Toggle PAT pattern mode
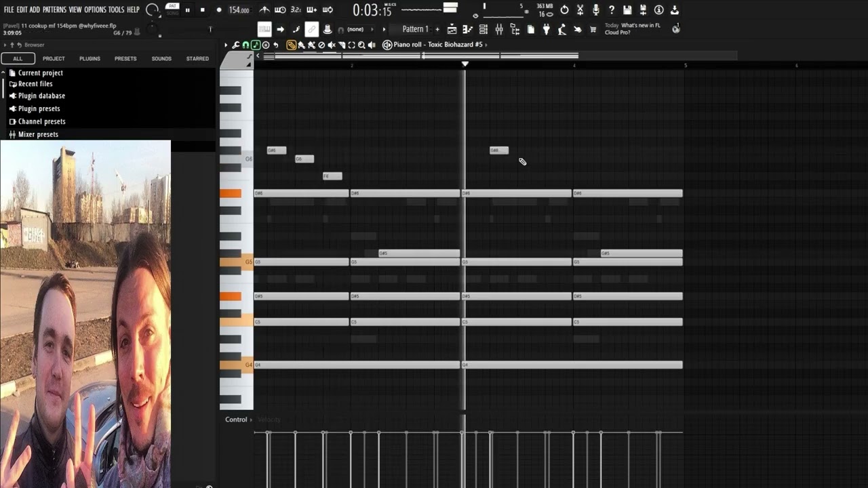The width and height of the screenshot is (868, 488). pyautogui.click(x=172, y=6)
